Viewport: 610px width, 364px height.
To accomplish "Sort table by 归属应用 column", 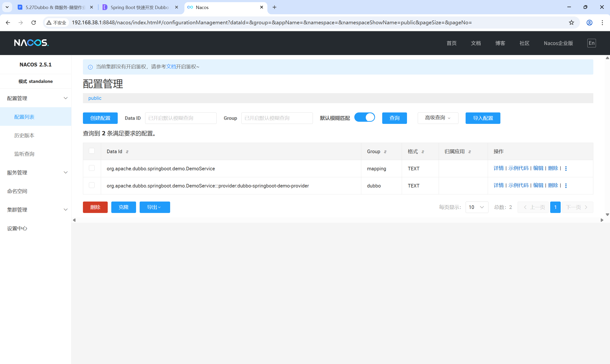I will (470, 152).
